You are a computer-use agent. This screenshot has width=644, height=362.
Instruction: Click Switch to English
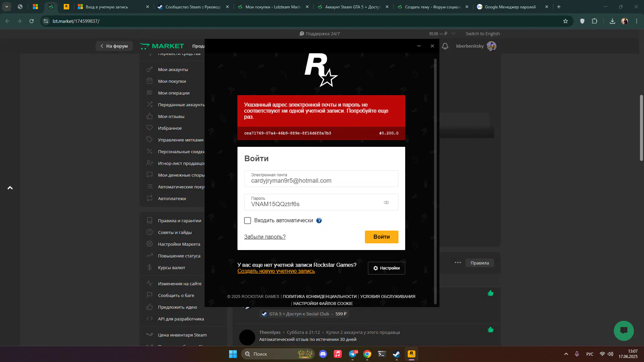pyautogui.click(x=483, y=34)
